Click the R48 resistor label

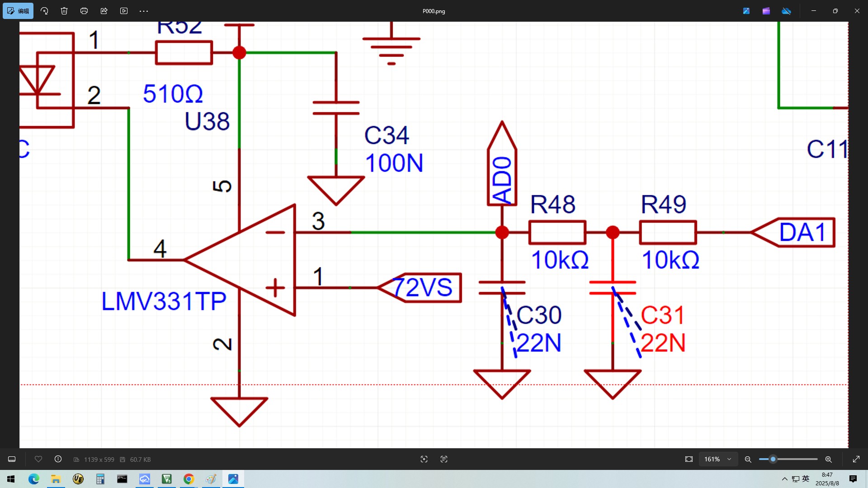pos(553,204)
